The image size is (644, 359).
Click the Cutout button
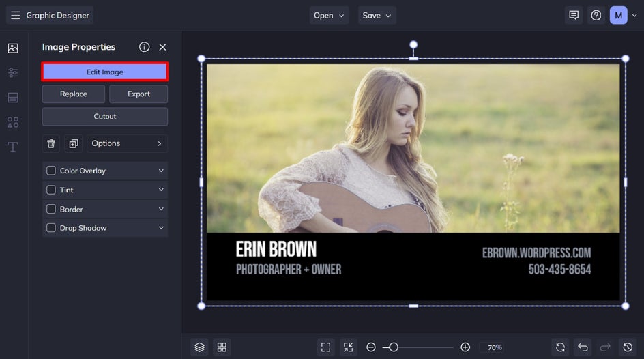(105, 117)
